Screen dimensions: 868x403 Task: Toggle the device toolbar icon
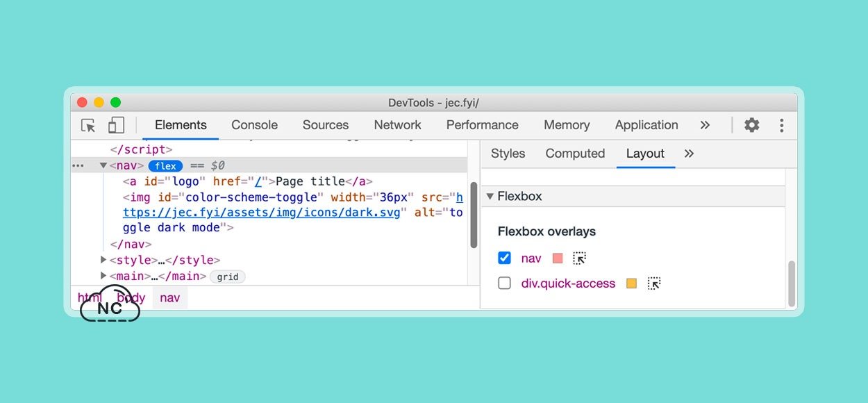pyautogui.click(x=116, y=126)
